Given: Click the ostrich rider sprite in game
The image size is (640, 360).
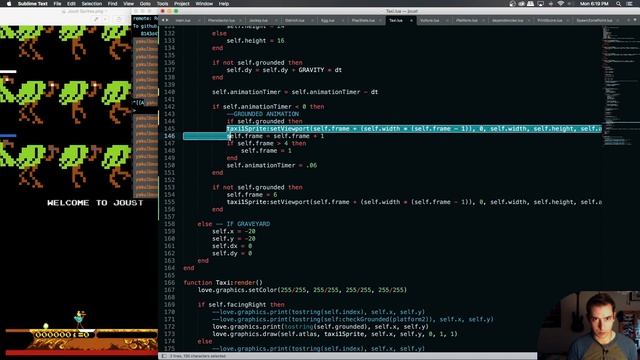Looking at the screenshot, I should [79, 320].
